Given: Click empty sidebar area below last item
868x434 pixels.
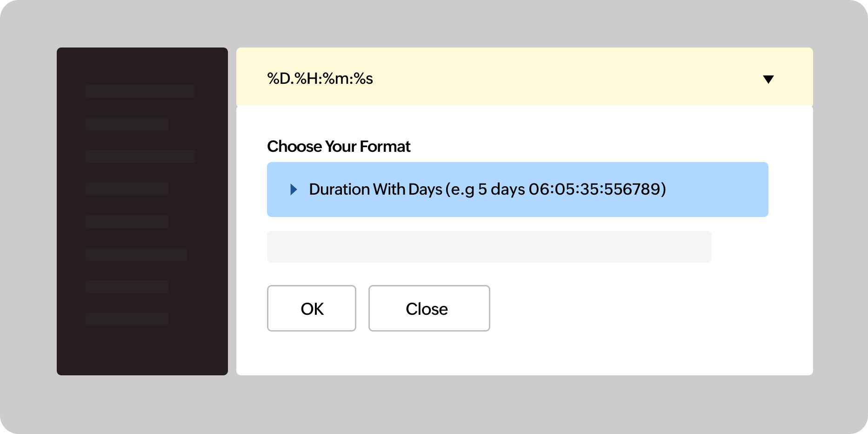Looking at the screenshot, I should click(x=142, y=352).
